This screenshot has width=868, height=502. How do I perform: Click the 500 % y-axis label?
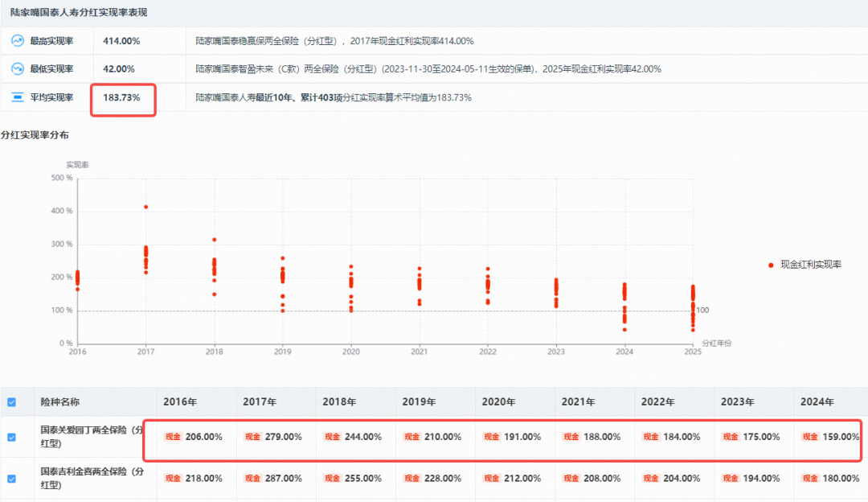click(x=61, y=178)
